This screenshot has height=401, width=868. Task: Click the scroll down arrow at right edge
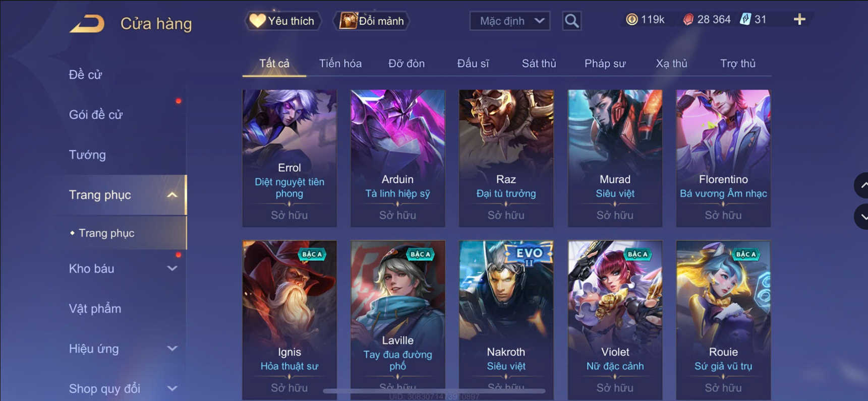click(x=861, y=217)
